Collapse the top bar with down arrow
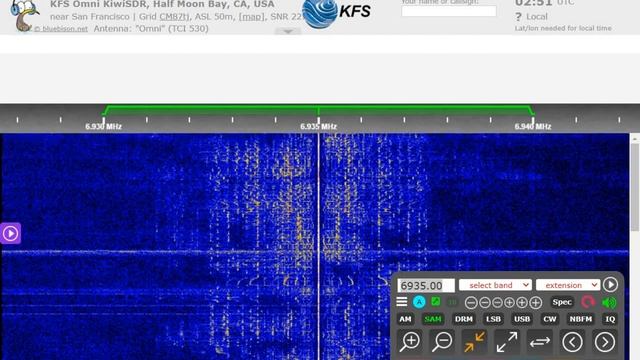 [x=288, y=31]
